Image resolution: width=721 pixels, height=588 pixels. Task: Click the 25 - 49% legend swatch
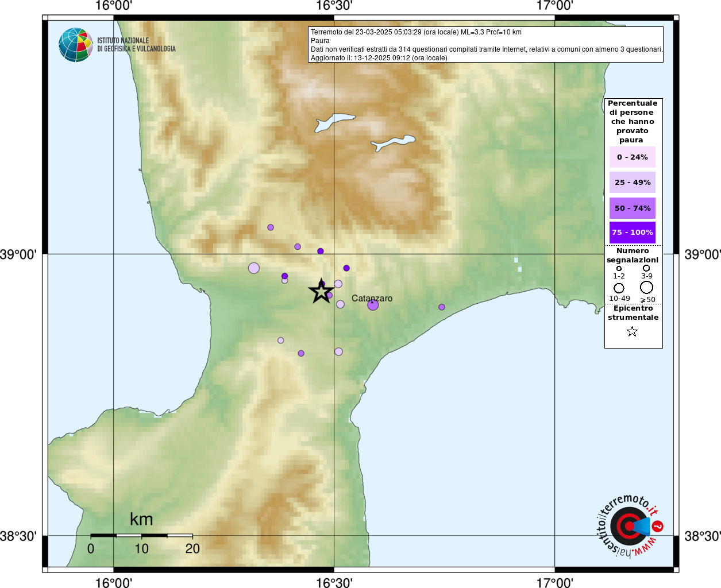(633, 182)
